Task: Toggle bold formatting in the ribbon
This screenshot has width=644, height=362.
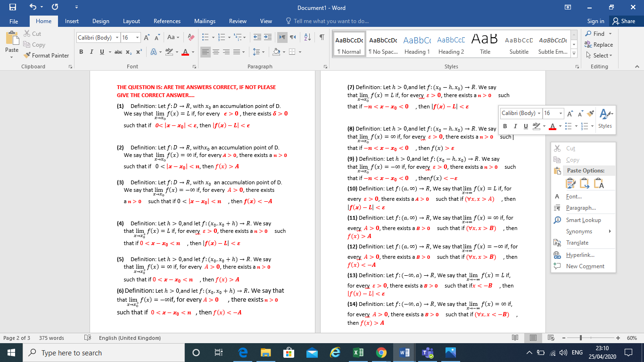Action: (81, 52)
